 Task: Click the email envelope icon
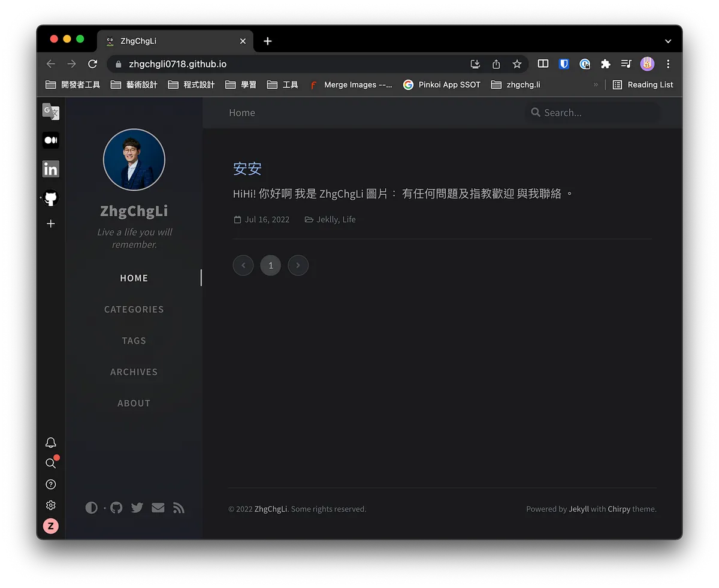point(158,508)
